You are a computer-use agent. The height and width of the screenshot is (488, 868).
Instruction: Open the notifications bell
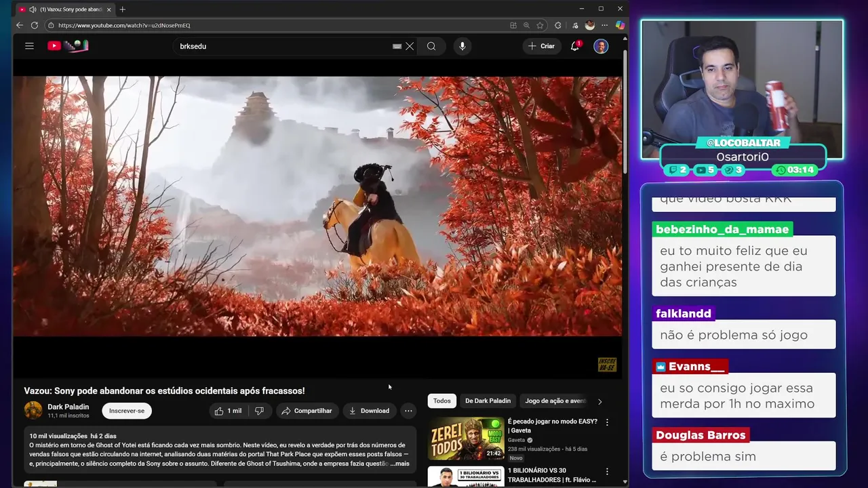pyautogui.click(x=575, y=46)
